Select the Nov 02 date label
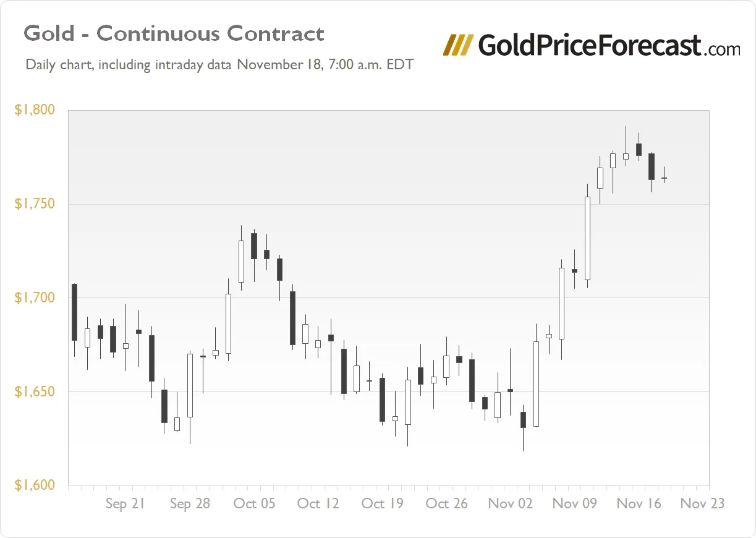The height and width of the screenshot is (538, 756). (511, 503)
